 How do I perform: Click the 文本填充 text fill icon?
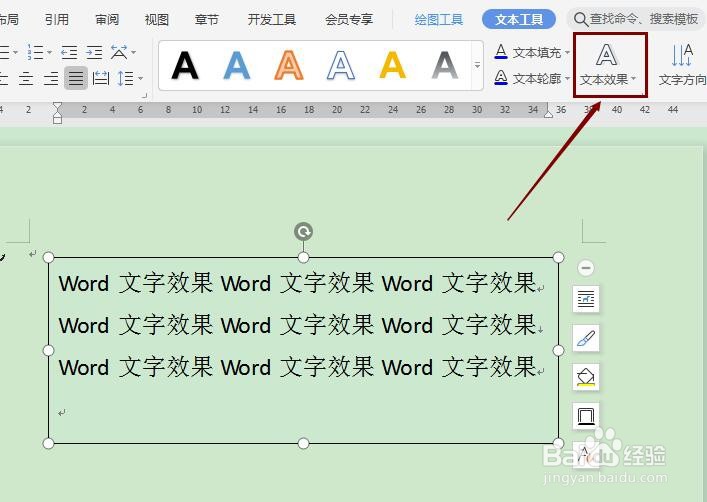[x=501, y=52]
